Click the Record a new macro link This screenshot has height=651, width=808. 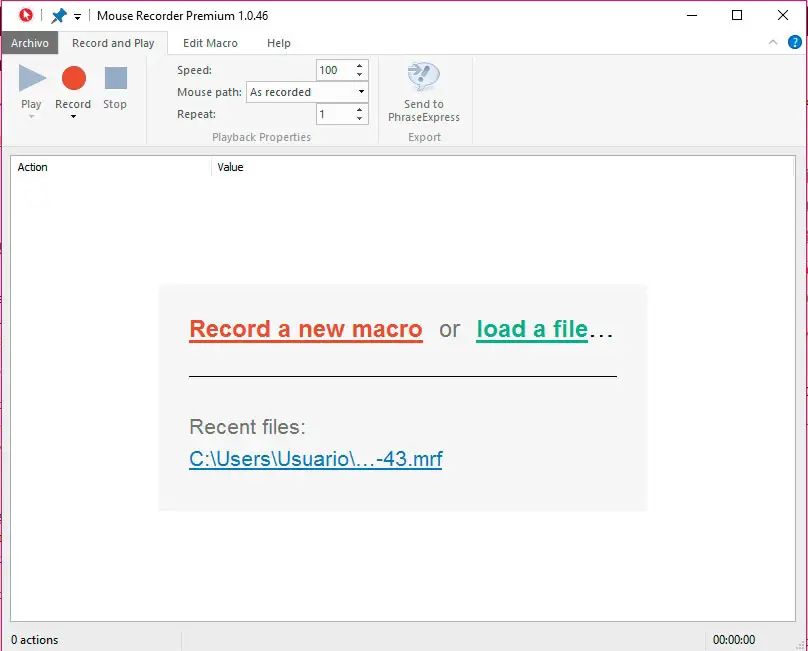(x=306, y=329)
